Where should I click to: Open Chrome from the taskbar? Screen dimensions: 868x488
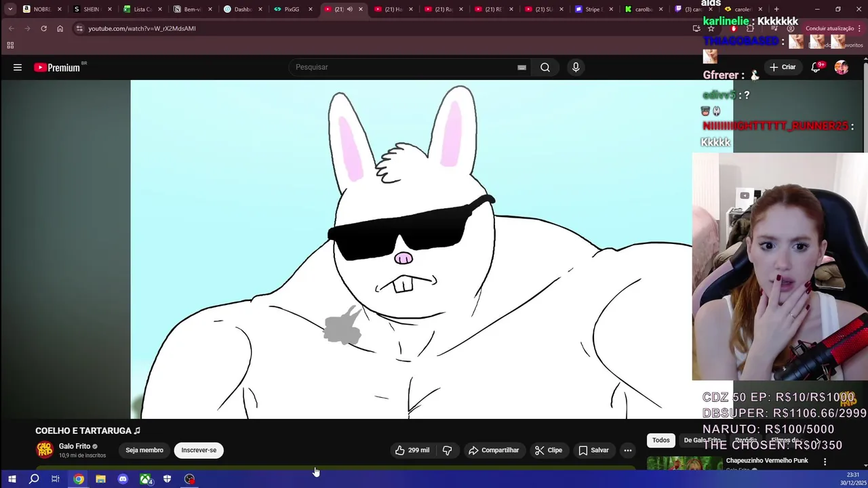79,479
